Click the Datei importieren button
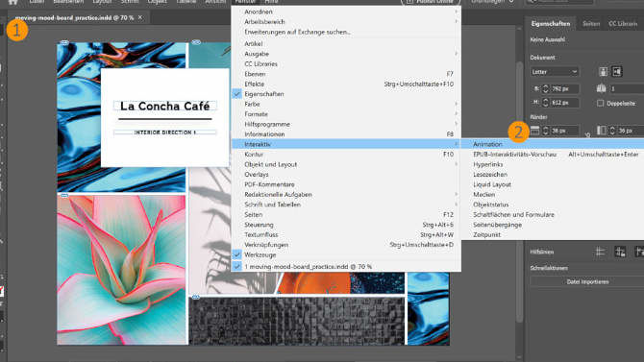The width and height of the screenshot is (644, 362). (587, 282)
